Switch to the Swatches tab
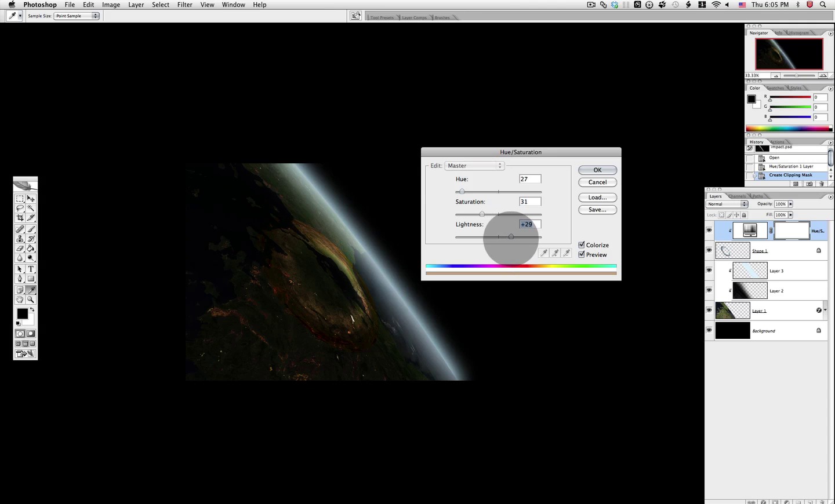The image size is (835, 504). point(776,88)
